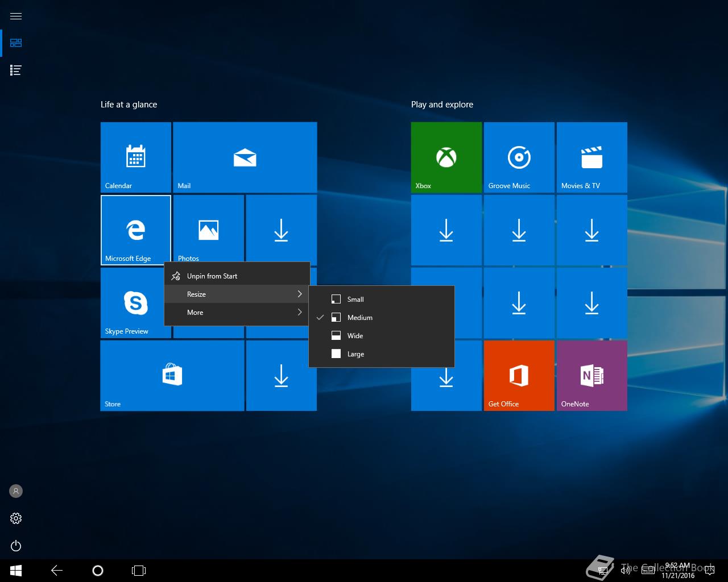The height and width of the screenshot is (582, 728).
Task: Select Small tile size
Action: pos(382,300)
